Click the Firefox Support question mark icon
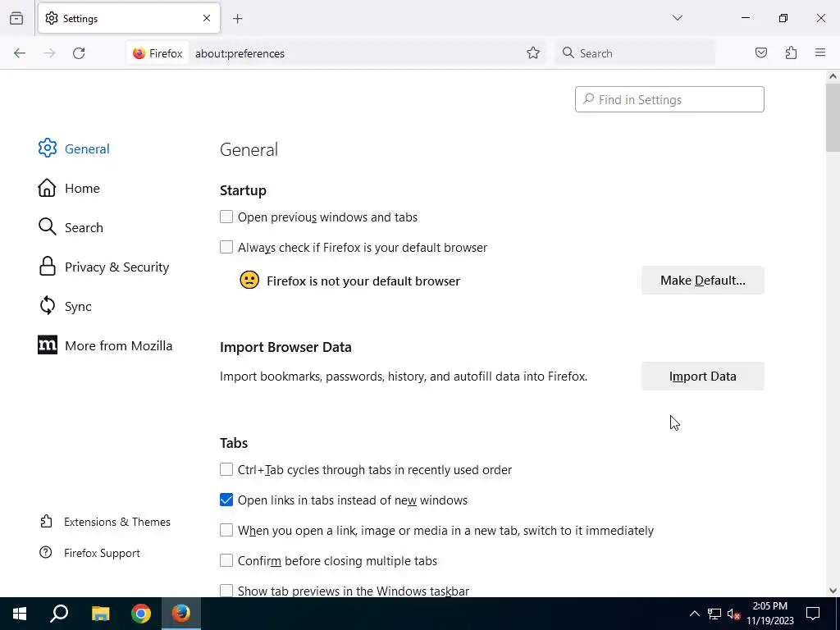 [x=46, y=552]
